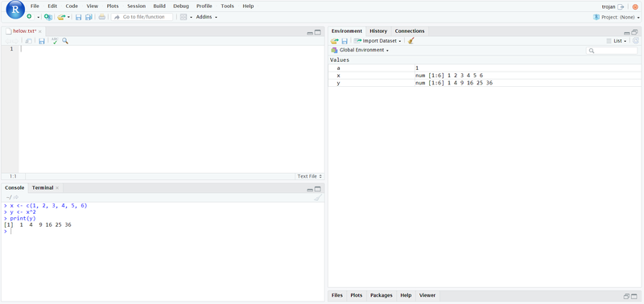
Task: Open the workspace panes layout dropdown
Action: tap(186, 17)
